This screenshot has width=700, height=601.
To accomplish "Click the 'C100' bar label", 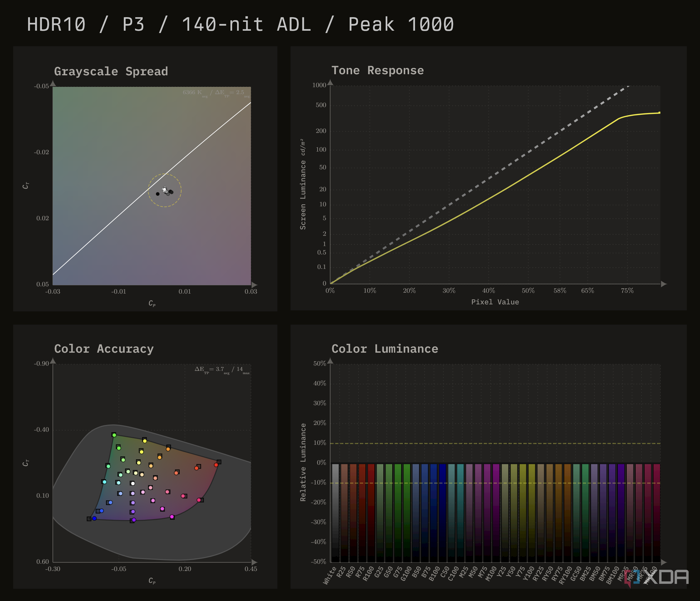I will click(x=453, y=574).
